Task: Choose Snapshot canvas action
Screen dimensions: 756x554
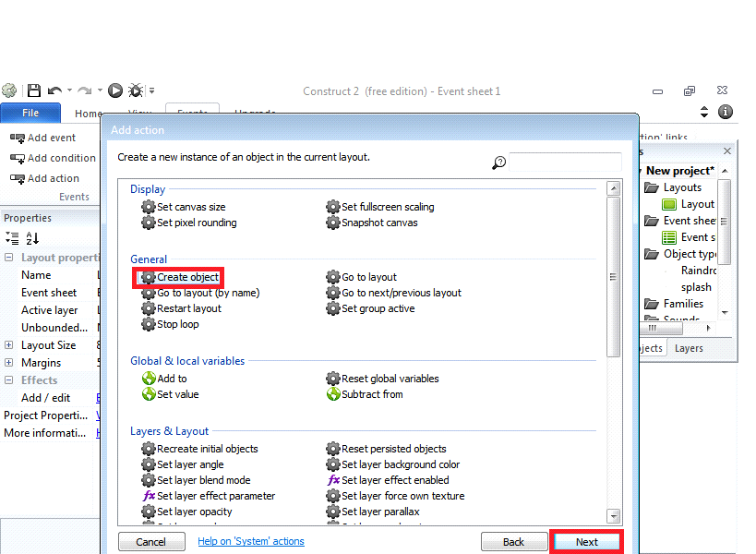Action: 372,223
